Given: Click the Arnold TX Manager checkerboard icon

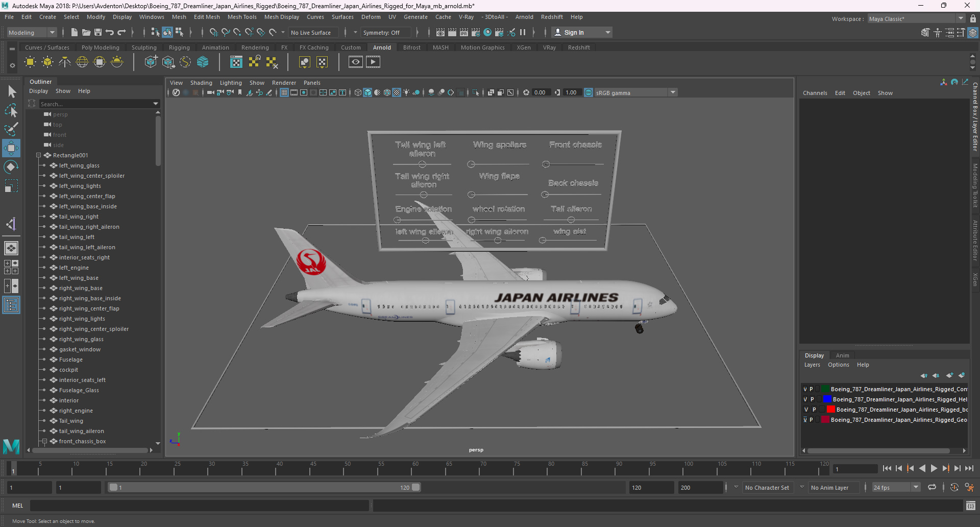Looking at the screenshot, I should 236,62.
